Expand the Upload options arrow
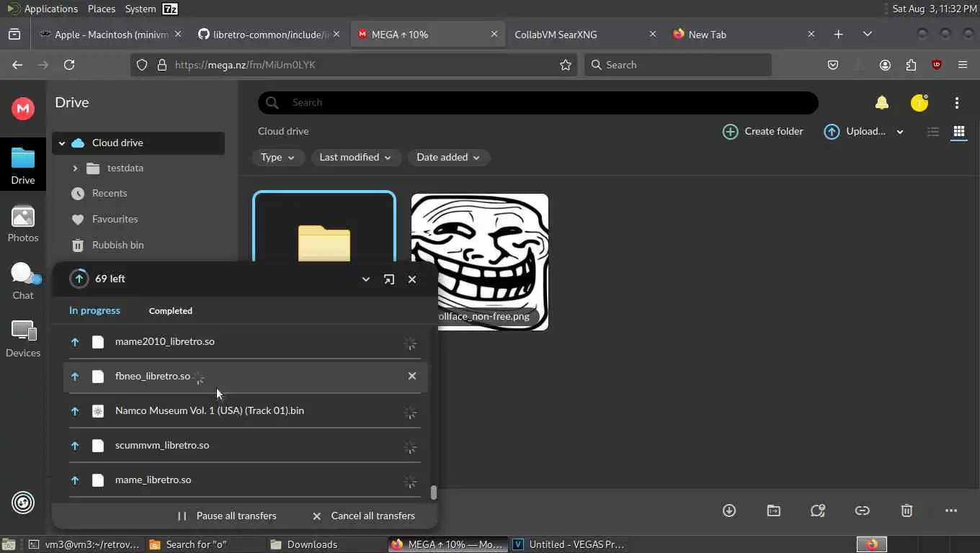The height and width of the screenshot is (553, 980). tap(900, 132)
